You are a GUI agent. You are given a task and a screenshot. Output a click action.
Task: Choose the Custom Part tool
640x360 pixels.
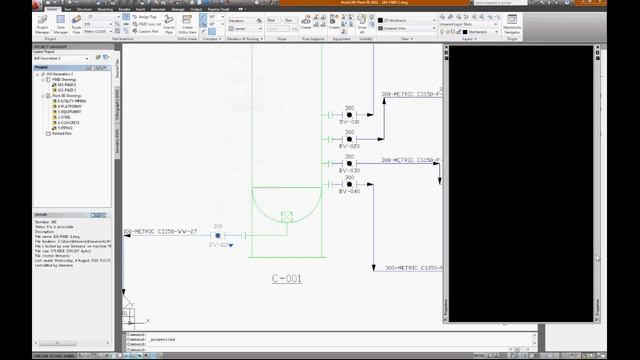[145, 31]
